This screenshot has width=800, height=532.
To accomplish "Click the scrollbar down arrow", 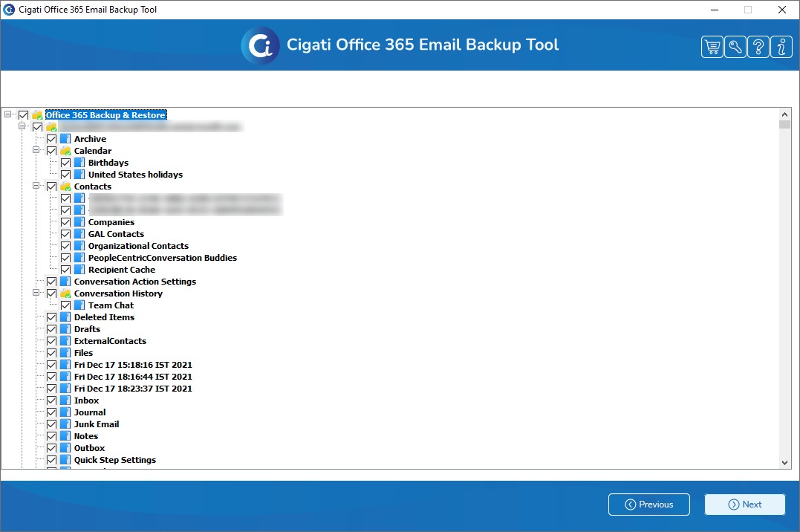I will [784, 463].
